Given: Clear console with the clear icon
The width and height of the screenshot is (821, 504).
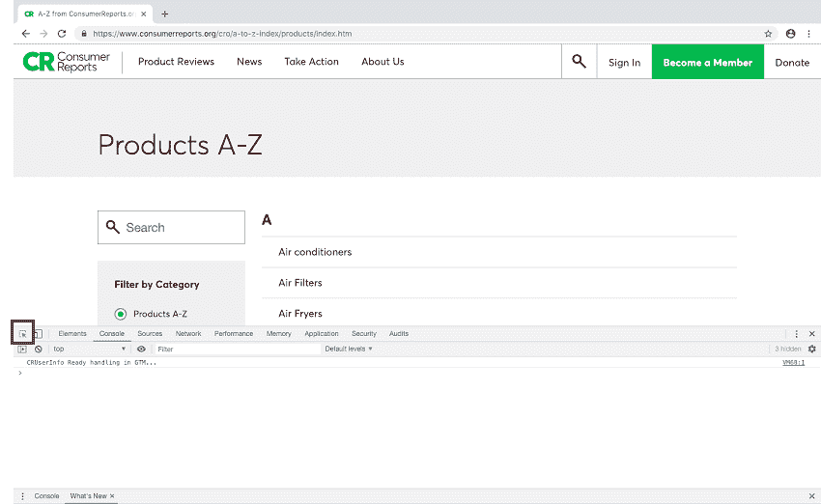Looking at the screenshot, I should (39, 349).
